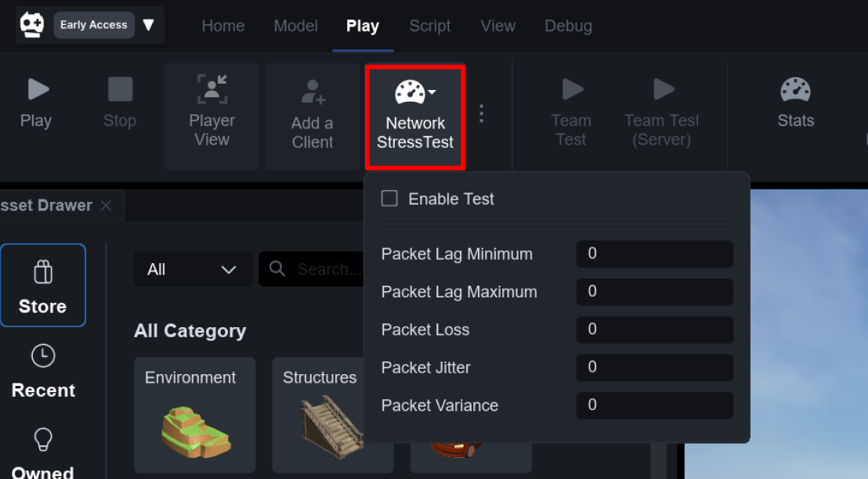Viewport: 868px width, 479px height.
Task: Select the Packet Lag Minimum field
Action: tap(654, 254)
